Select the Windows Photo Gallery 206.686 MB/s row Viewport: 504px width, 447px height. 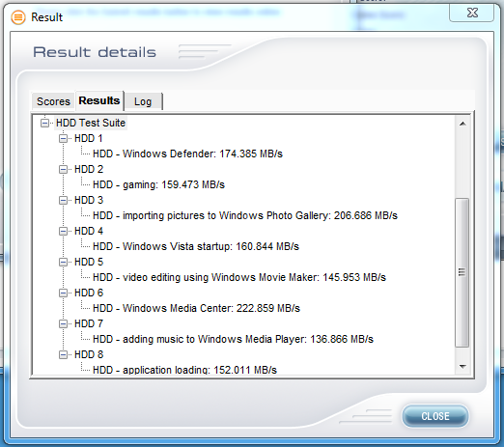(245, 215)
